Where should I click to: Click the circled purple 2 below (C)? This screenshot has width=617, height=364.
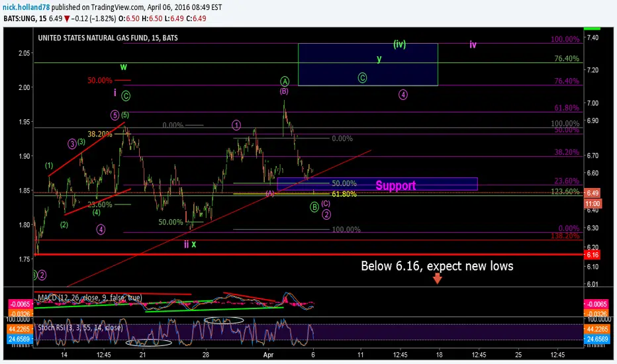click(x=326, y=214)
